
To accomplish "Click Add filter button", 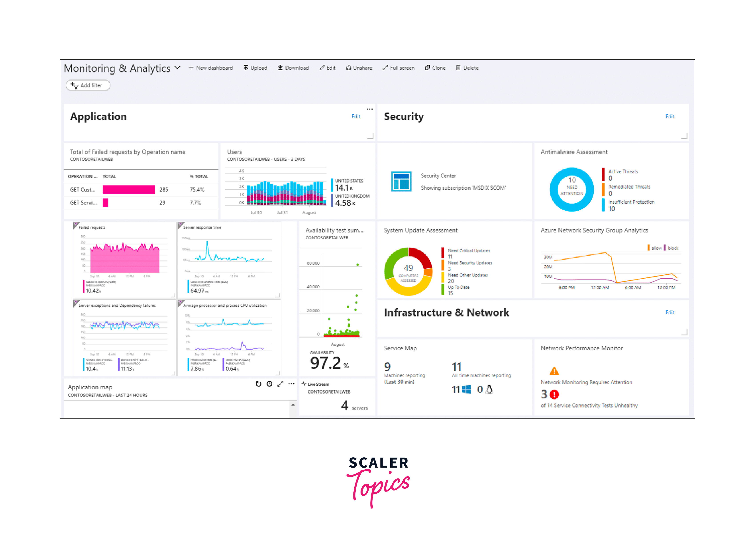I will pos(88,85).
